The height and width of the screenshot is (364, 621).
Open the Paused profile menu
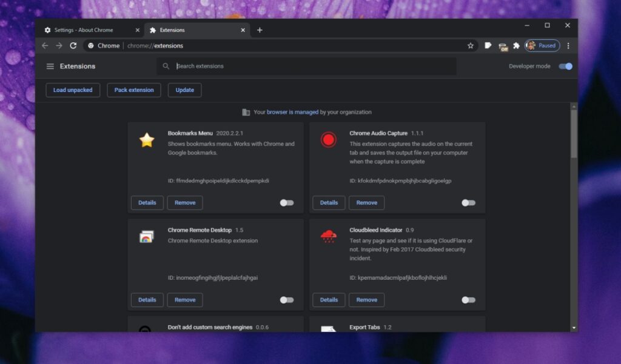click(542, 45)
